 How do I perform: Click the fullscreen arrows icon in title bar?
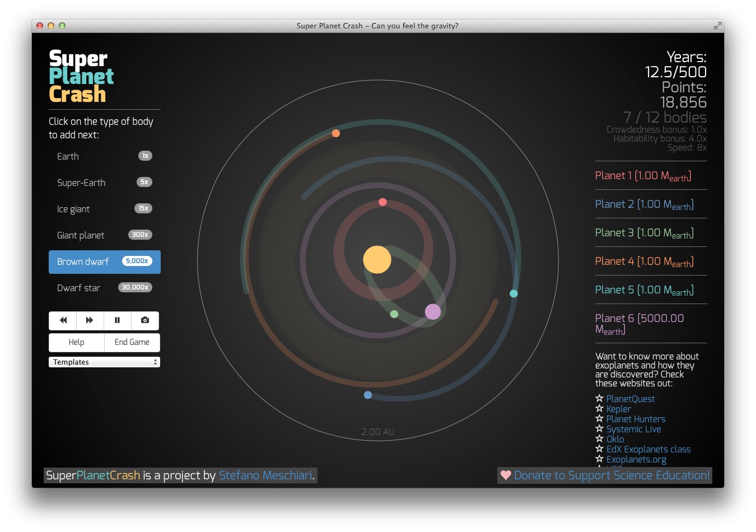point(717,26)
